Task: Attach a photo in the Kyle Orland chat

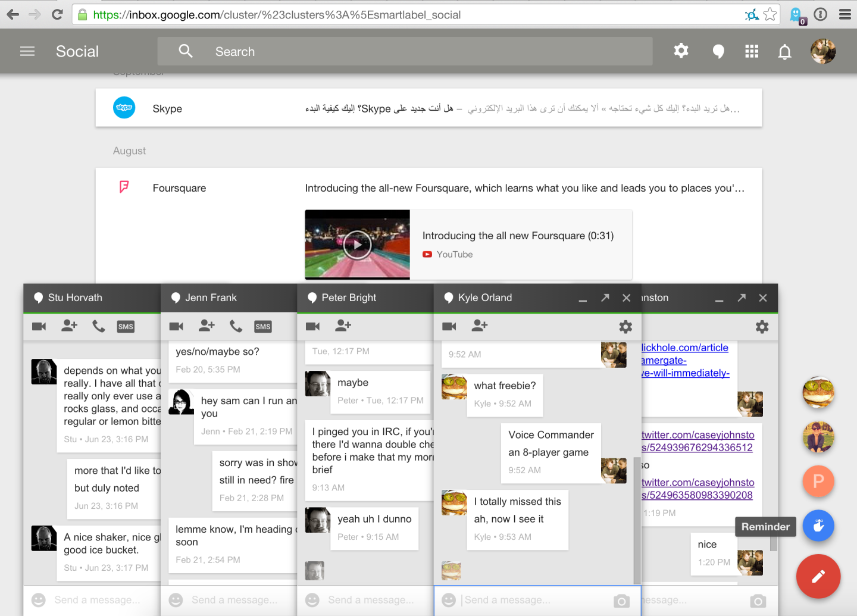Action: (x=621, y=601)
